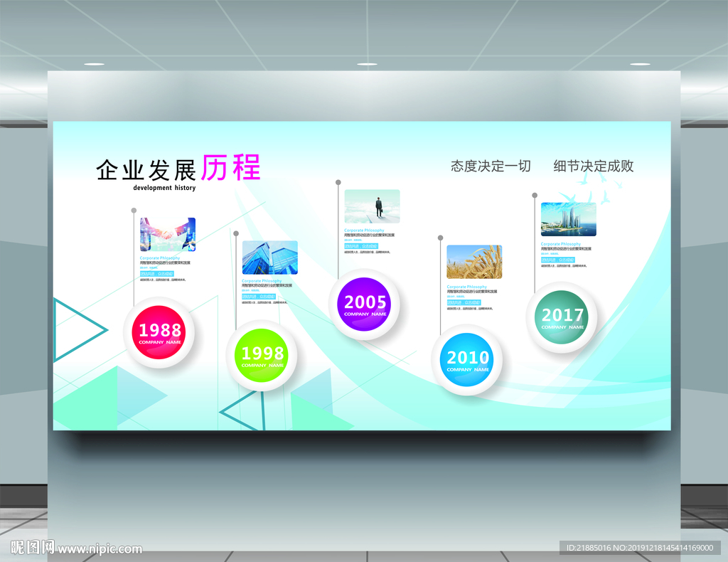728x562 pixels.
Task: Click the green 1998 circle
Action: (262, 355)
